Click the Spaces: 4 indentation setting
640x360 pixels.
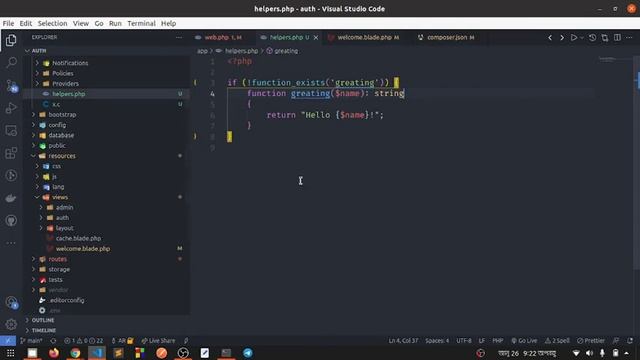tap(437, 340)
